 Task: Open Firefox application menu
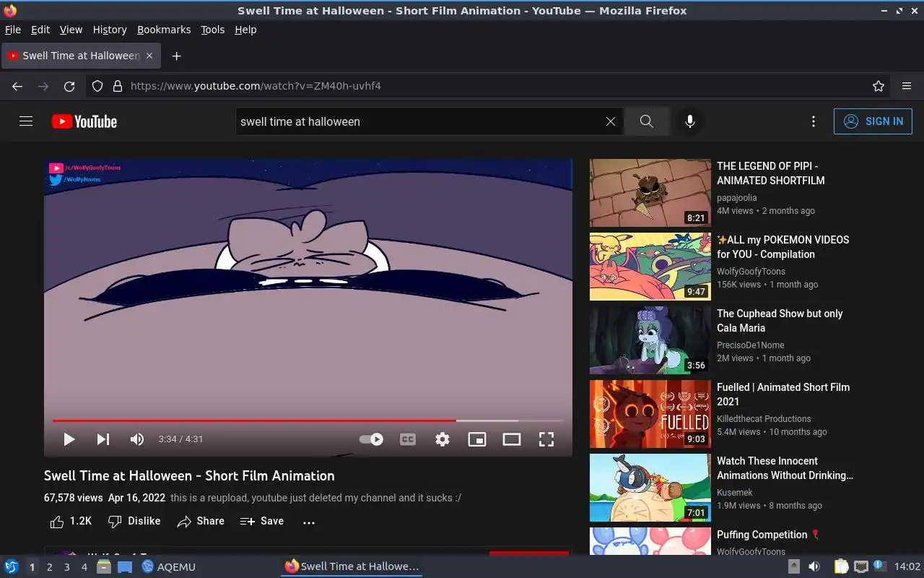click(907, 86)
